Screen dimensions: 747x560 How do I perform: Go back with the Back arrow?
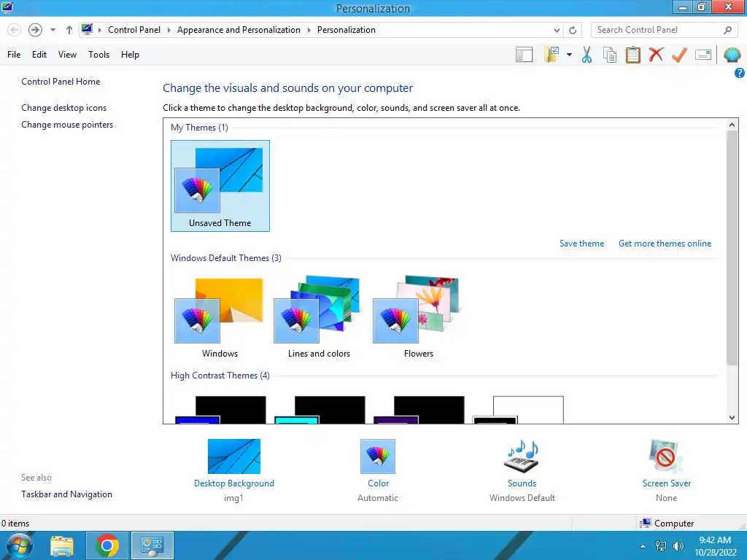click(x=15, y=30)
